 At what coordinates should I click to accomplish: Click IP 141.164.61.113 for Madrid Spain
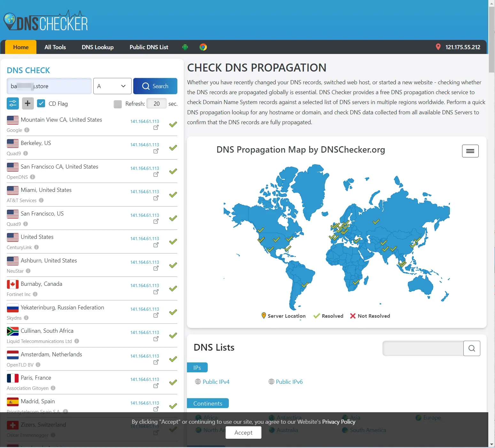pyautogui.click(x=144, y=403)
